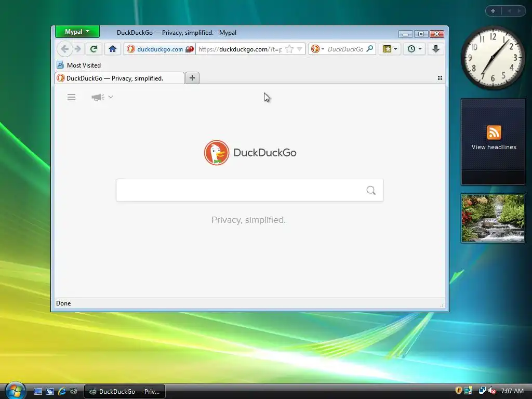
Task: Choose search engine from DuckDuckGo icon dropdown
Action: pos(318,49)
